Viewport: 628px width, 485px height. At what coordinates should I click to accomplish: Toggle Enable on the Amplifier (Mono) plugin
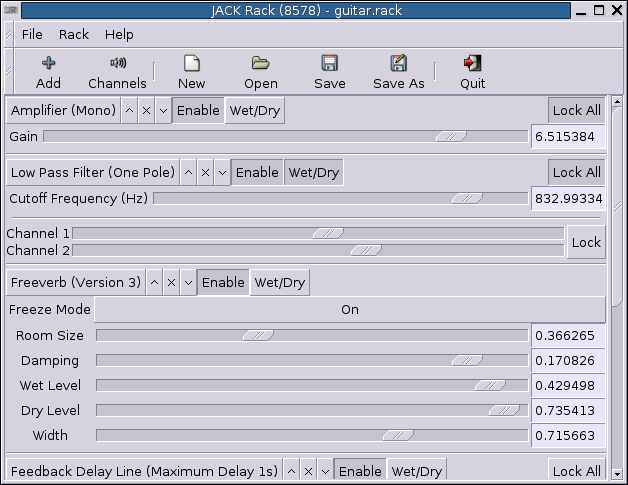pyautogui.click(x=197, y=111)
